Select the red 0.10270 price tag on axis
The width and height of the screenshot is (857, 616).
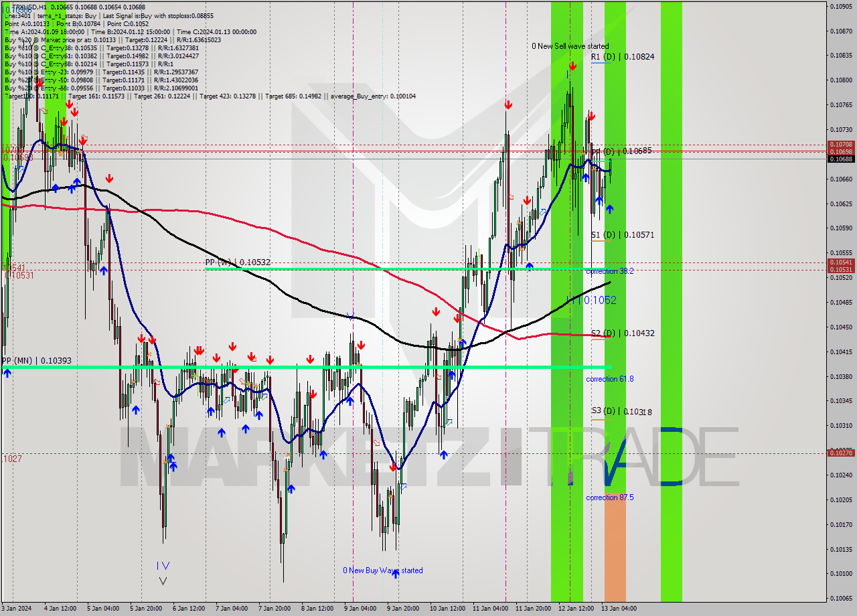[x=841, y=453]
